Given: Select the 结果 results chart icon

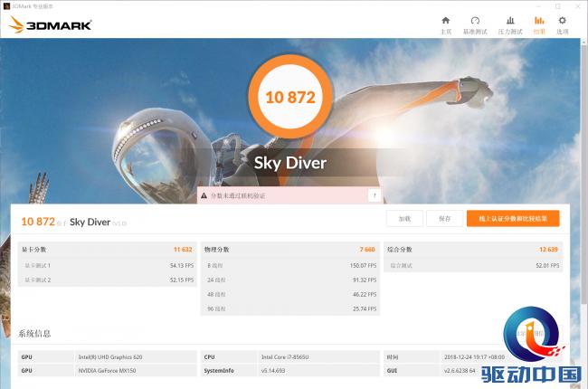Looking at the screenshot, I should (539, 24).
